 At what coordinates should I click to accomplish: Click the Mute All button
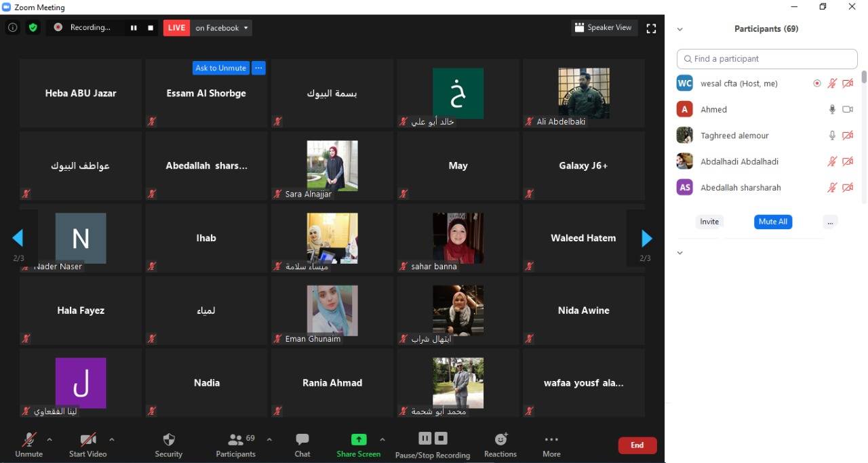click(773, 222)
